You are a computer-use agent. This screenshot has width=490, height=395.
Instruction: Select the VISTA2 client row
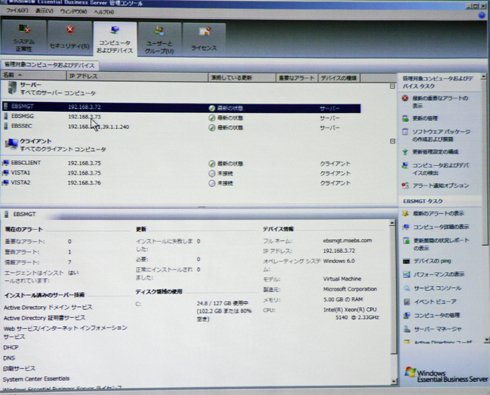point(181,183)
